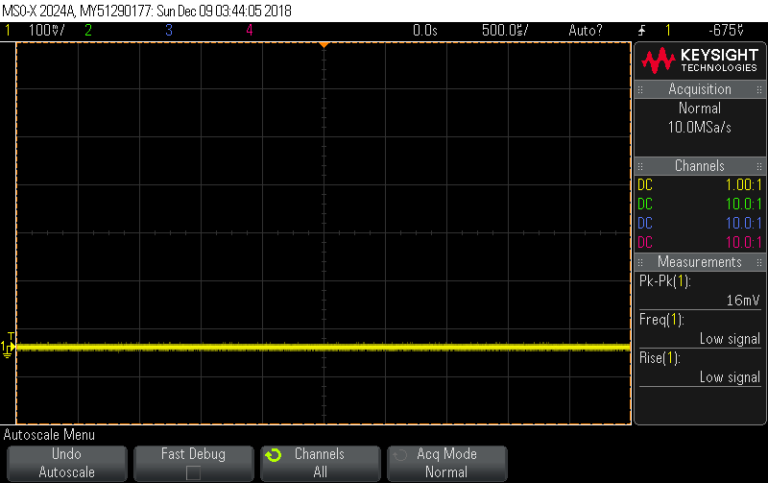The image size is (768, 483).
Task: Click the 10.0MSa/s sample rate value
Action: pos(699,127)
